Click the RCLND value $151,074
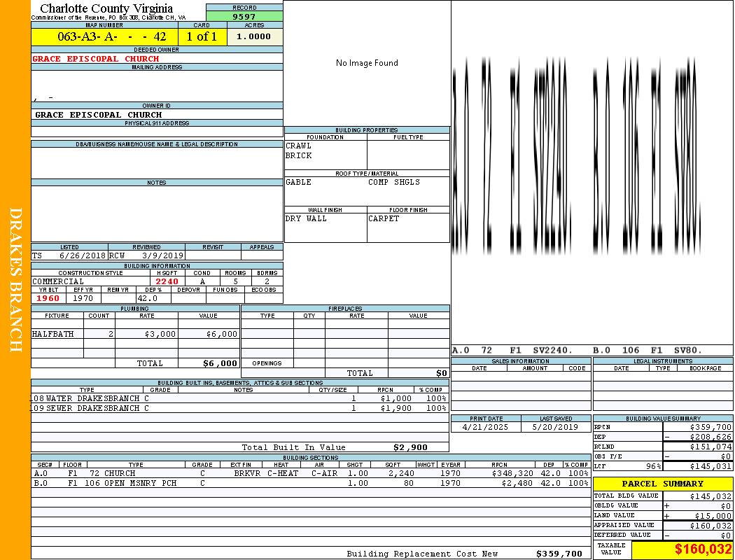The width and height of the screenshot is (735, 560). click(x=710, y=447)
